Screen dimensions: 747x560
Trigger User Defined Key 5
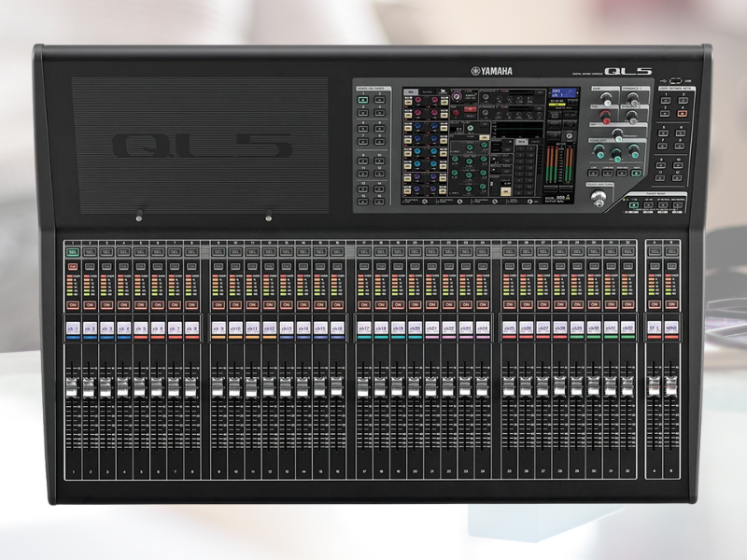(x=663, y=133)
